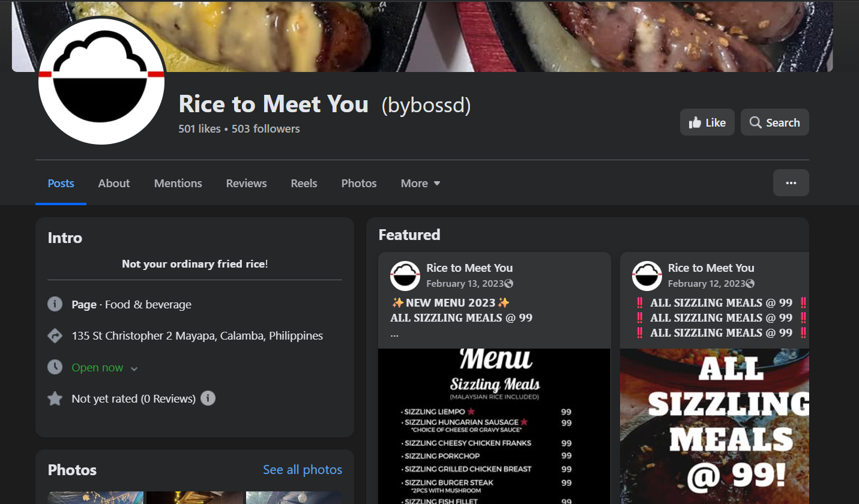Click the Not yet rated (0 Reviews) text
The height and width of the screenshot is (504, 859).
(134, 398)
